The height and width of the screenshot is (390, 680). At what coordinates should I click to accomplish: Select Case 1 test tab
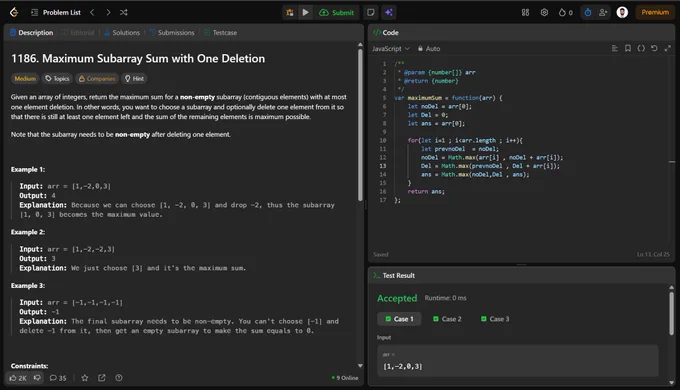[x=399, y=319]
